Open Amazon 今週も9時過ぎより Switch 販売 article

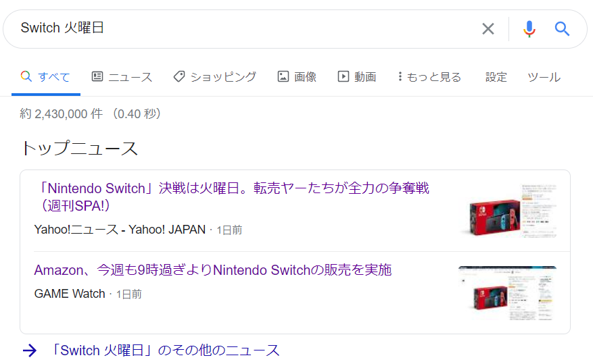point(213,270)
